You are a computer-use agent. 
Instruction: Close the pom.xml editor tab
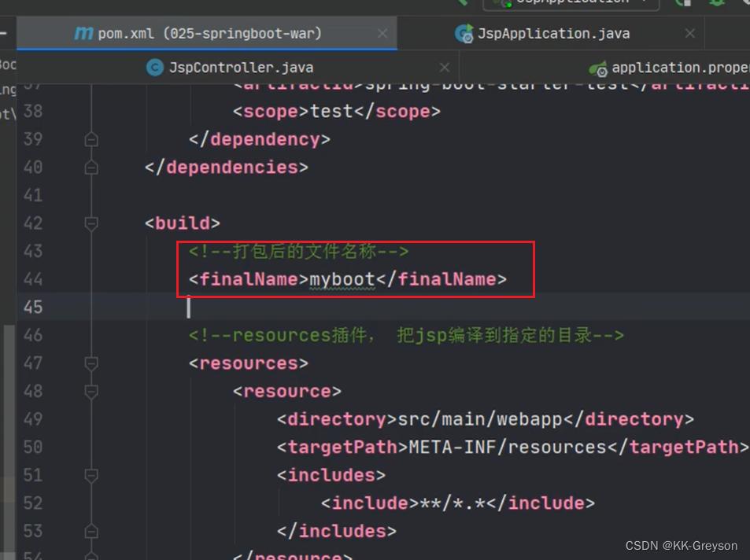382,34
